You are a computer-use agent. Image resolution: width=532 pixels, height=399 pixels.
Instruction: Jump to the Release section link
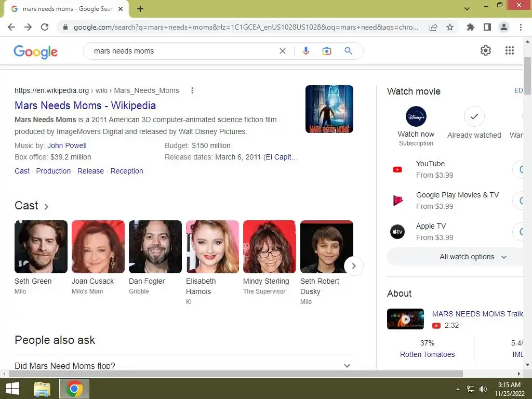pos(90,171)
